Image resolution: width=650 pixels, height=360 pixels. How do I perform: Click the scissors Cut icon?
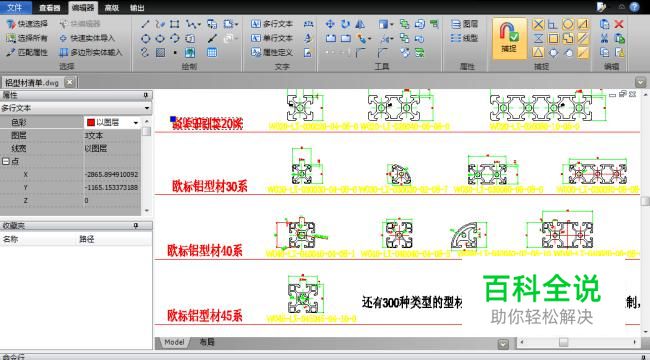[604, 39]
